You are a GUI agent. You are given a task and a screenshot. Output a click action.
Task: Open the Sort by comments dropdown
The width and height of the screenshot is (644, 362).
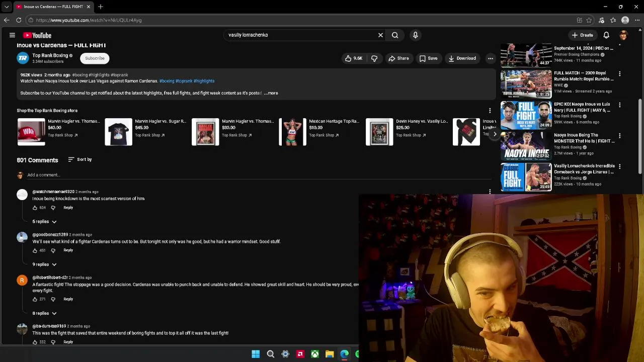[x=79, y=159]
